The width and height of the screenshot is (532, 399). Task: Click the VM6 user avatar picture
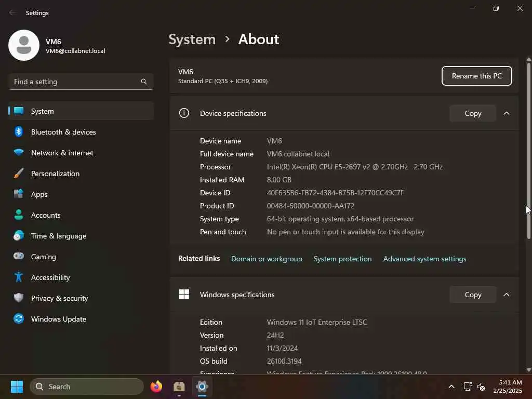pyautogui.click(x=24, y=45)
